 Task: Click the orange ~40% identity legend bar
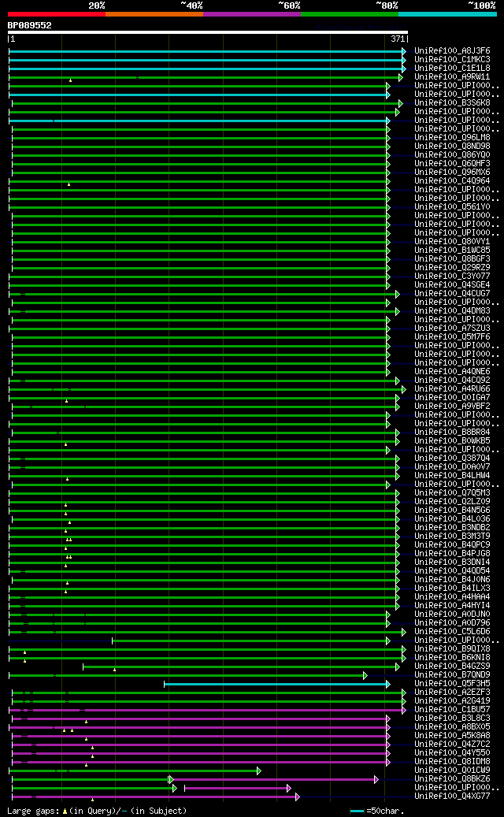[x=154, y=14]
